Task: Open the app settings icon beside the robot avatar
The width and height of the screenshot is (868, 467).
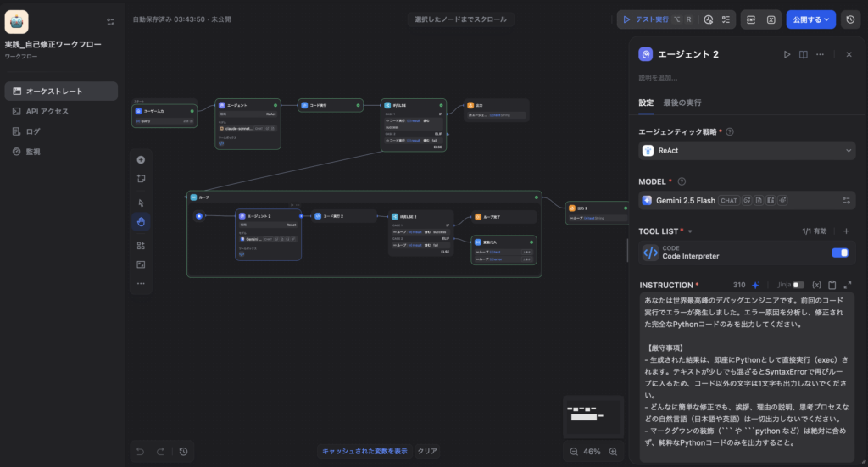Action: point(111,22)
